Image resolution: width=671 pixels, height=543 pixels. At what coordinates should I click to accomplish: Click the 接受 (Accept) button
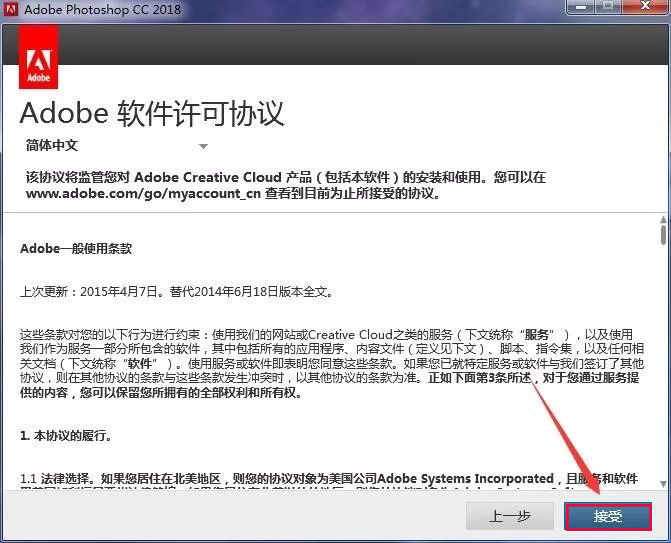(x=608, y=516)
